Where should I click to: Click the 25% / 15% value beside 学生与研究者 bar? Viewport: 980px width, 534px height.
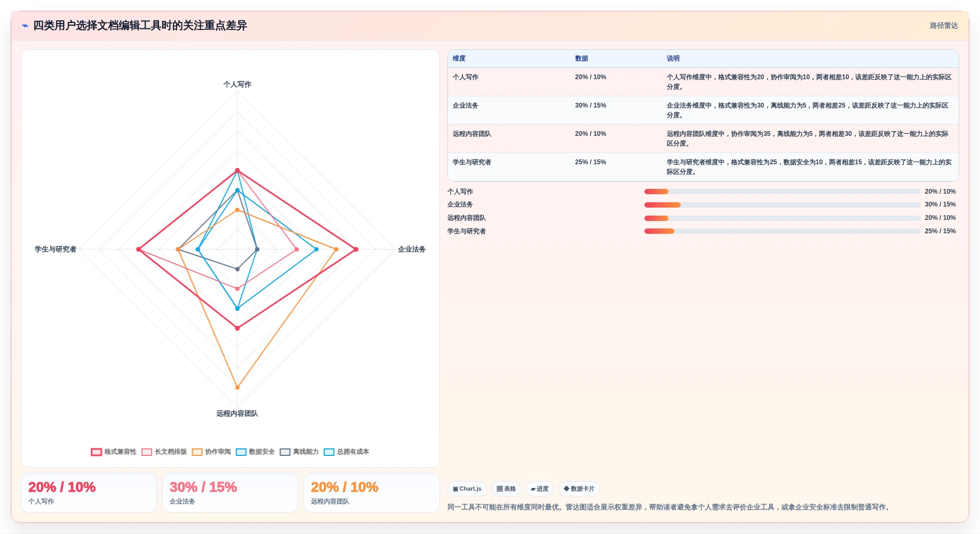(940, 231)
